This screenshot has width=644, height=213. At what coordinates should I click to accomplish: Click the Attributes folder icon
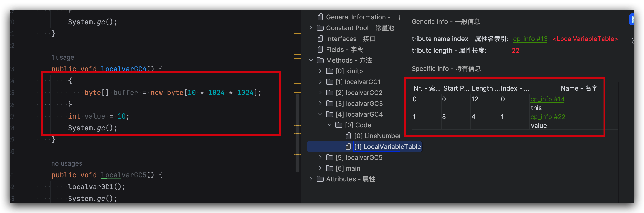coord(320,179)
